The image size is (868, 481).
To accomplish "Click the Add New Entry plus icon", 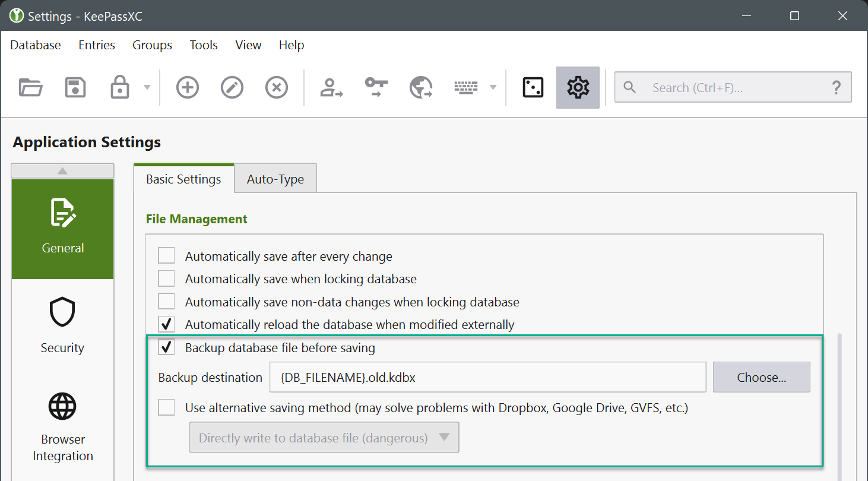I will coord(188,88).
